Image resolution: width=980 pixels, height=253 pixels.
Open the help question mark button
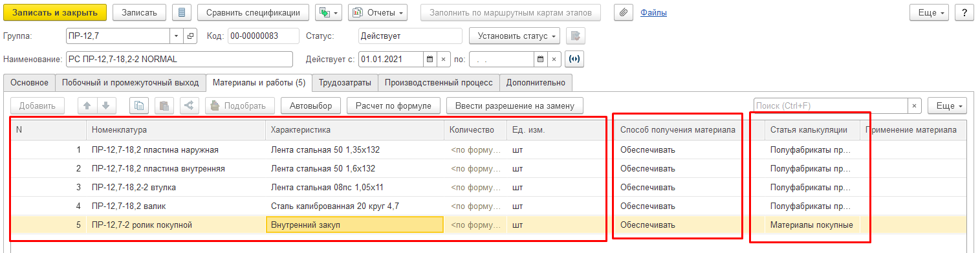[964, 12]
